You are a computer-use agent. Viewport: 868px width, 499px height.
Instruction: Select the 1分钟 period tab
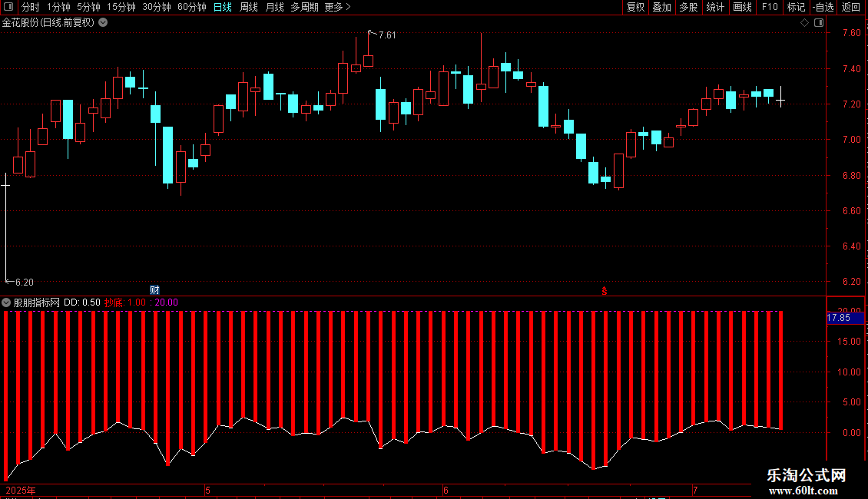pyautogui.click(x=58, y=7)
